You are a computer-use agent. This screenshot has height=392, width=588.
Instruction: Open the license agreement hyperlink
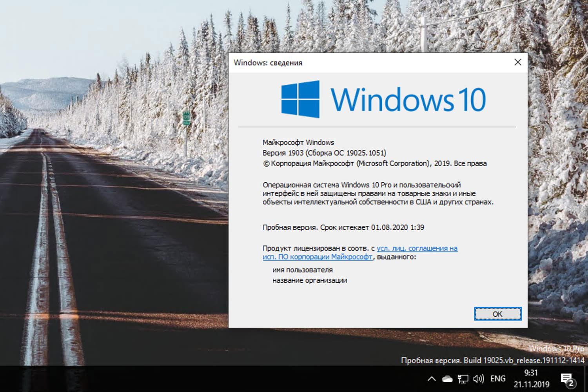click(x=417, y=248)
